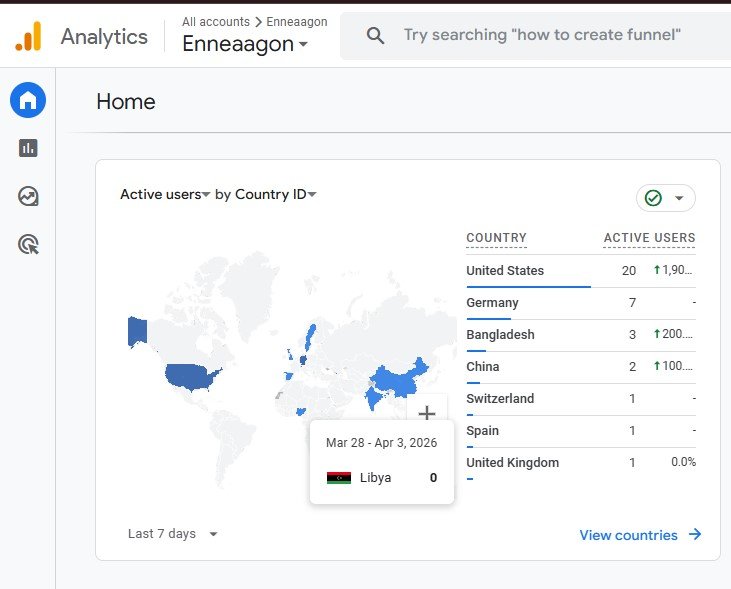Select the United States row
This screenshot has width=731, height=589.
pos(581,271)
